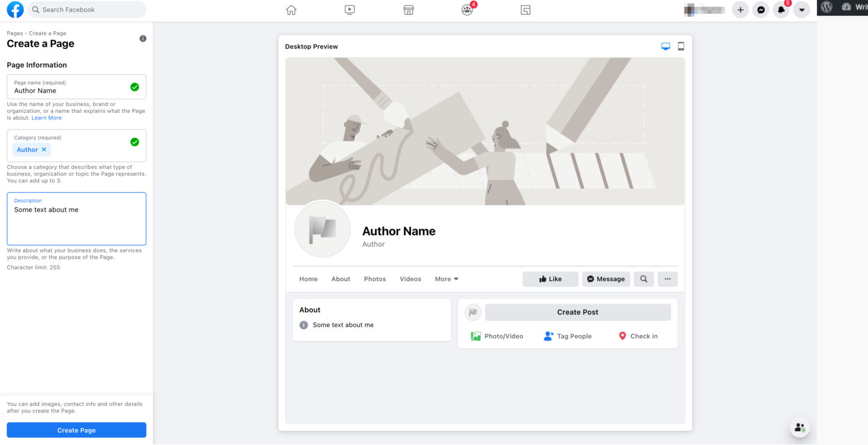Switch preview to mobile view
The width and height of the screenshot is (868, 445).
[x=681, y=46]
